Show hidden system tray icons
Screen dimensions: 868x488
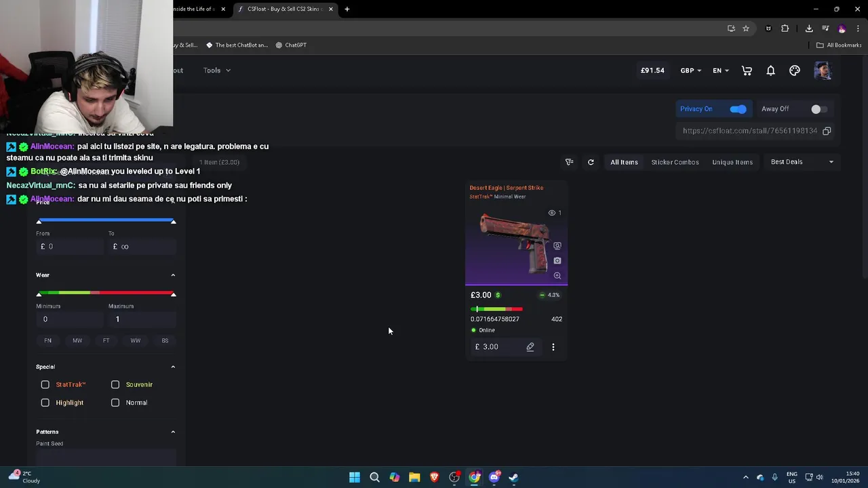746,477
